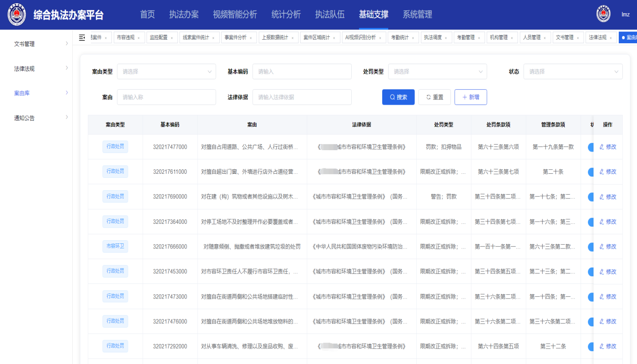Click the 重置 button

(x=435, y=97)
